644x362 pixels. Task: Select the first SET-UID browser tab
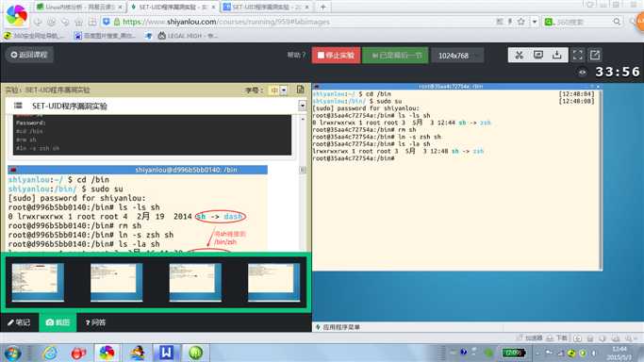pos(173,7)
